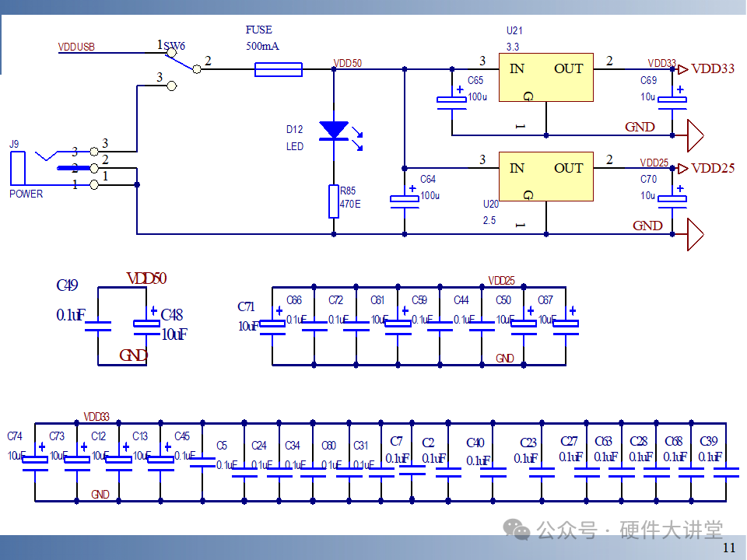Click the VDD33 output port arrow

683,69
